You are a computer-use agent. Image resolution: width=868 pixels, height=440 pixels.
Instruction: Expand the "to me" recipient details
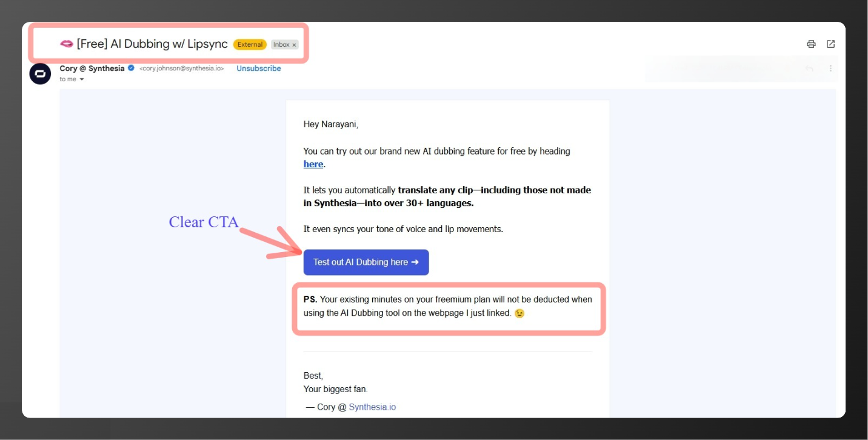(68, 79)
